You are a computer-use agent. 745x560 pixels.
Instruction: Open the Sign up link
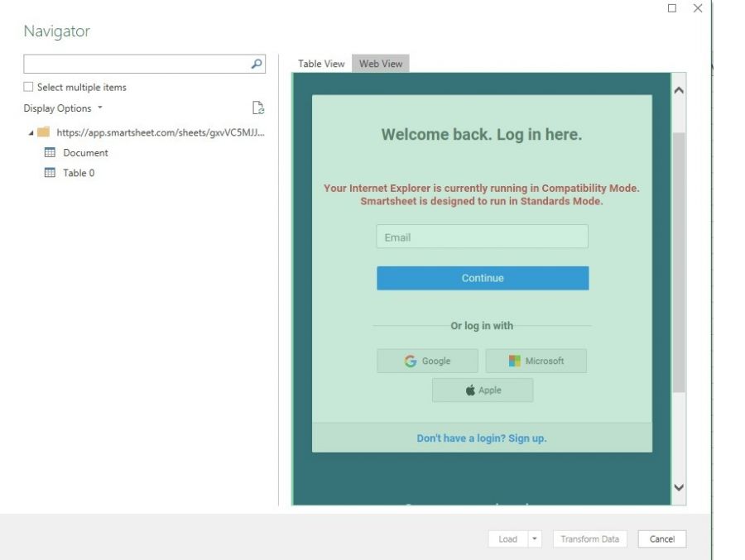pos(482,438)
